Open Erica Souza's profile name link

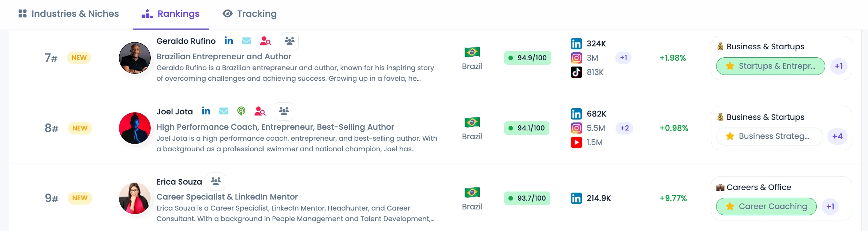point(179,182)
